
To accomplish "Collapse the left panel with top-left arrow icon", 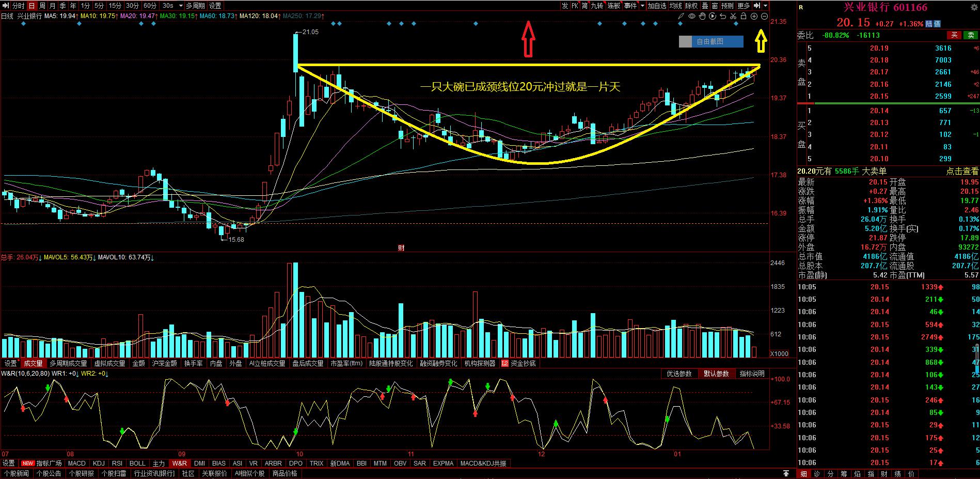I will (x=5, y=6).
